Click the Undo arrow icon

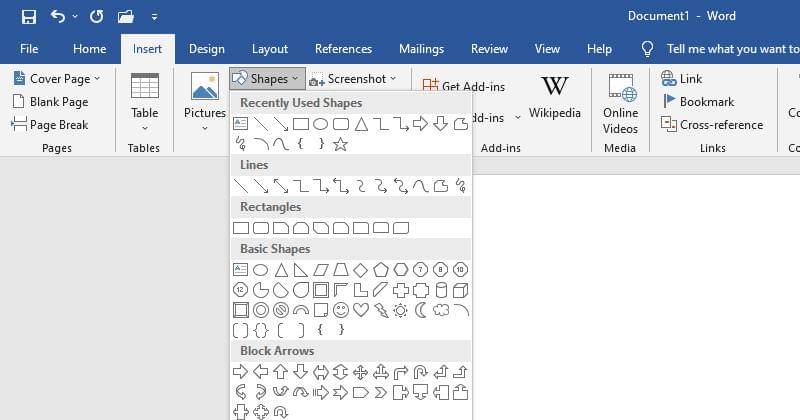click(x=58, y=17)
